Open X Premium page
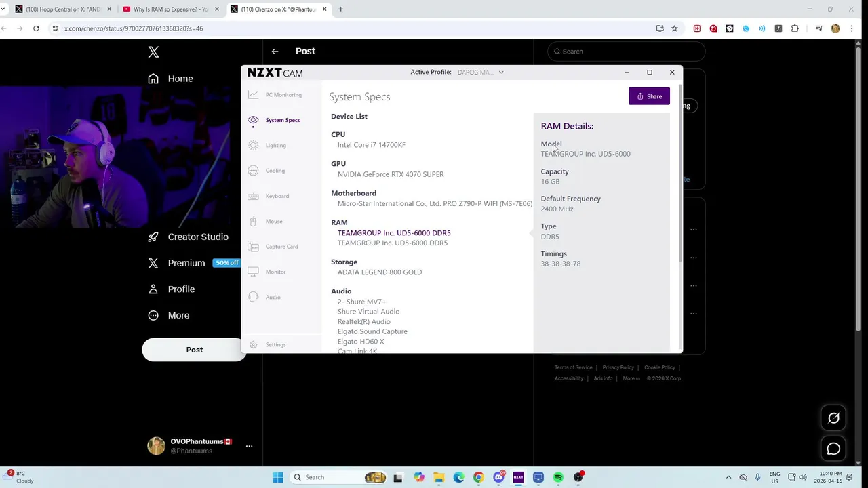The width and height of the screenshot is (868, 488). 177,263
